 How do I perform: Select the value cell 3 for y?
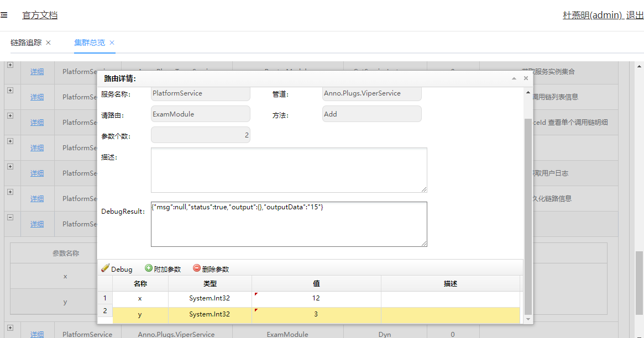(316, 314)
